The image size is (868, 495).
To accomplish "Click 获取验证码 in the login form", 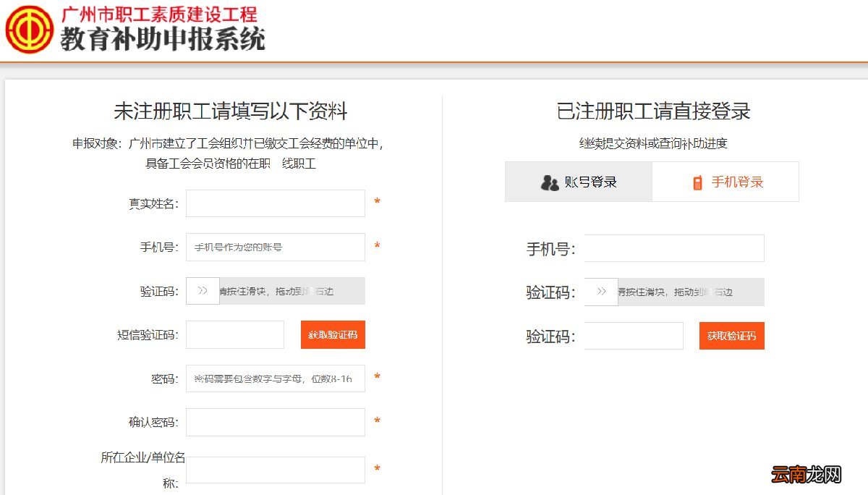I will tap(731, 335).
